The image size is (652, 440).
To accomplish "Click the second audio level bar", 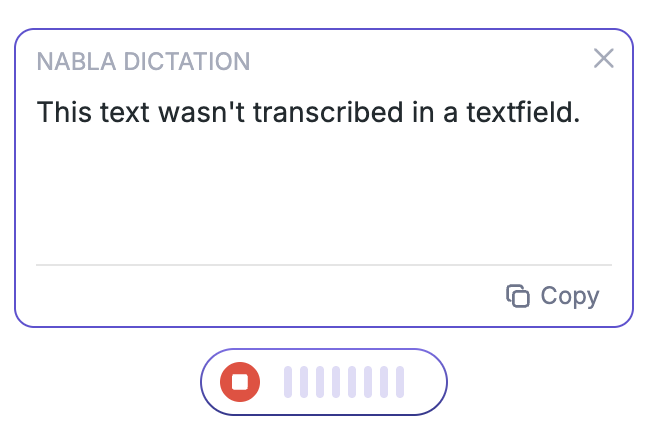I will 304,382.
